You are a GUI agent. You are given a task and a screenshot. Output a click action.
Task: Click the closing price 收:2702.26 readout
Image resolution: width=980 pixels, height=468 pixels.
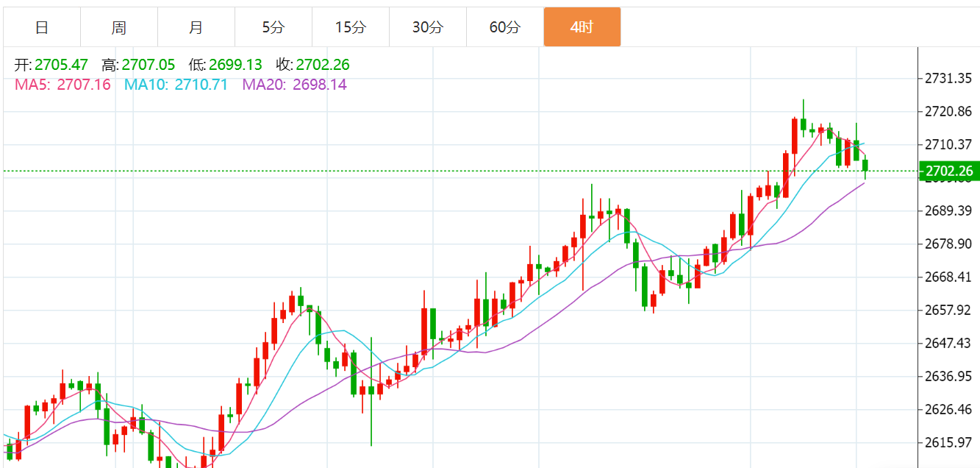[x=313, y=65]
